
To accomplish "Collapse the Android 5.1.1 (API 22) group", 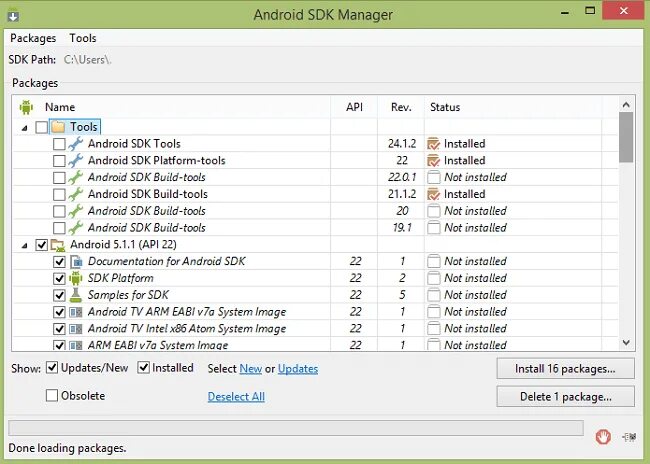I will 25,244.
